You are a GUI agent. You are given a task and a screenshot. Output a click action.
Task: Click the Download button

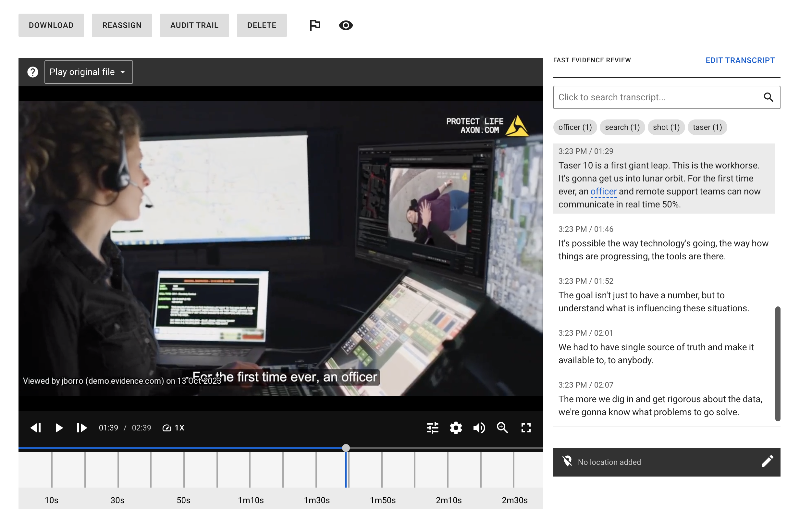[x=51, y=25]
